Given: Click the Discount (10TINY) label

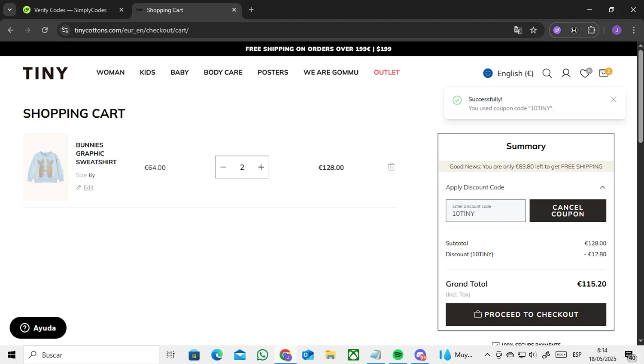Looking at the screenshot, I should (469, 254).
